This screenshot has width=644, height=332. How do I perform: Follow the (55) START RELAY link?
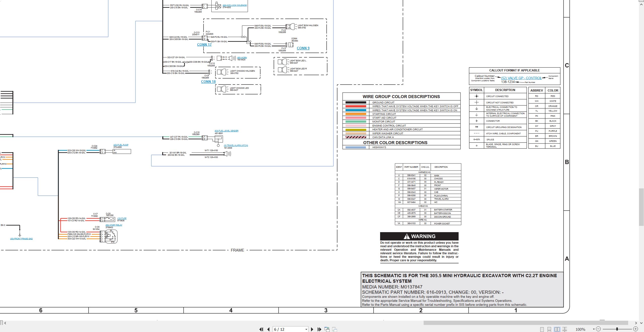pyautogui.click(x=114, y=225)
